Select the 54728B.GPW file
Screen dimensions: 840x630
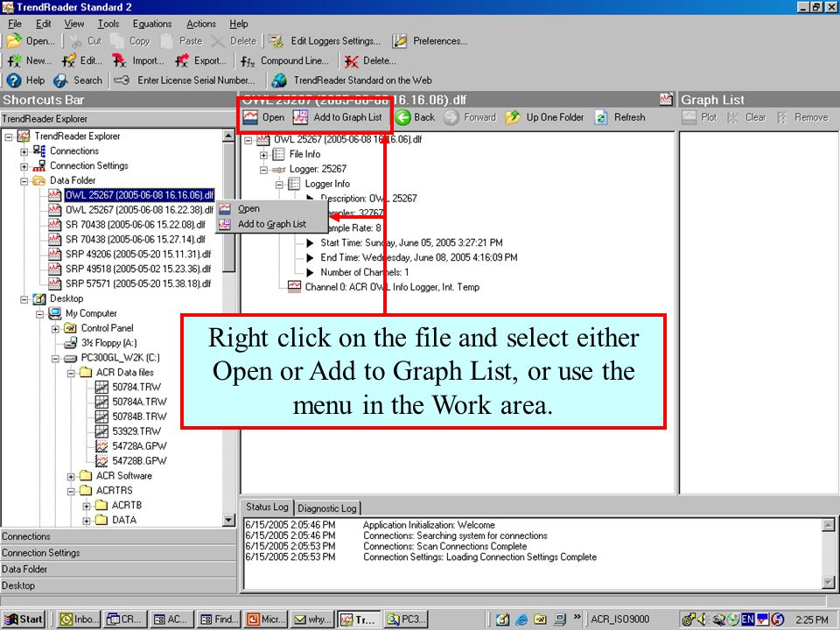[139, 461]
